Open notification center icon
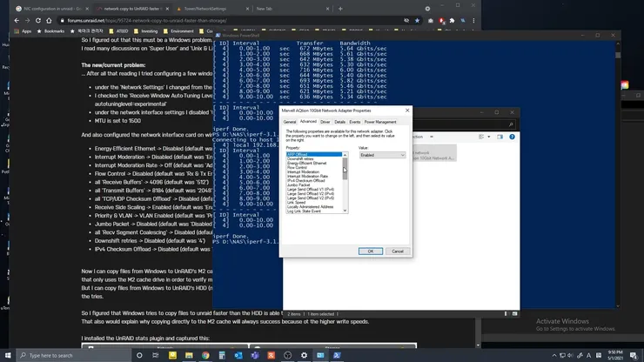This screenshot has height=362, width=644. pyautogui.click(x=634, y=355)
